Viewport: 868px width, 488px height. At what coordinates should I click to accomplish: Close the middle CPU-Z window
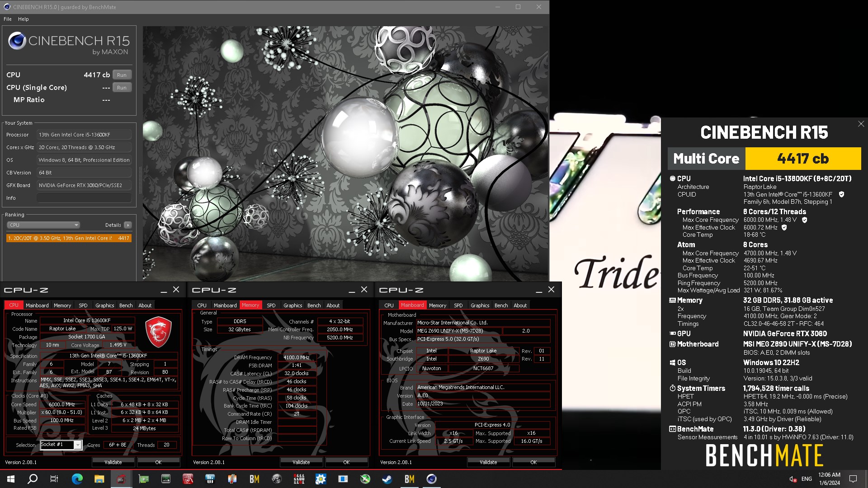[364, 290]
